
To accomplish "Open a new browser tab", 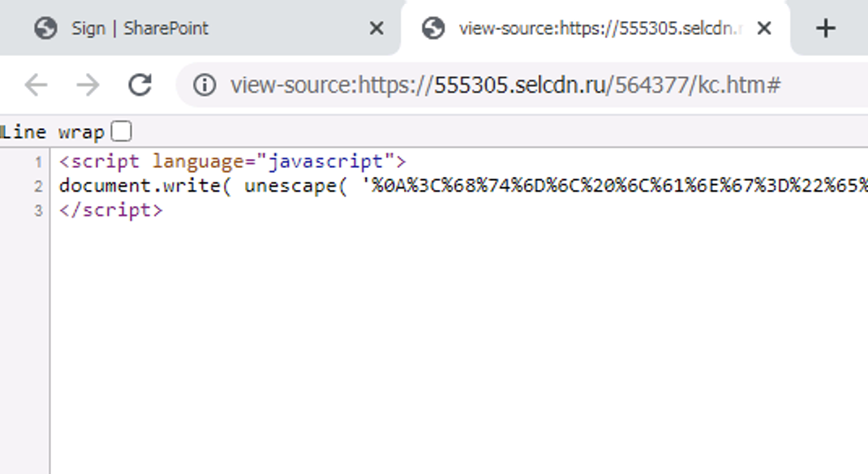I will click(x=825, y=28).
